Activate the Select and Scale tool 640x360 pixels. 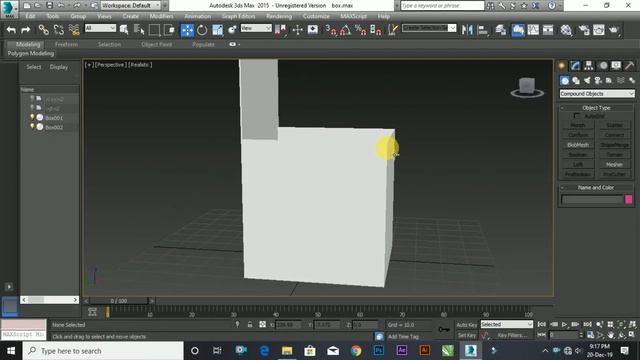pos(218,30)
